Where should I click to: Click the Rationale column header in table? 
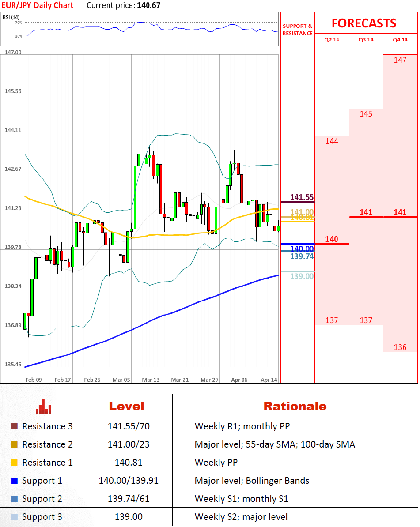[295, 407]
